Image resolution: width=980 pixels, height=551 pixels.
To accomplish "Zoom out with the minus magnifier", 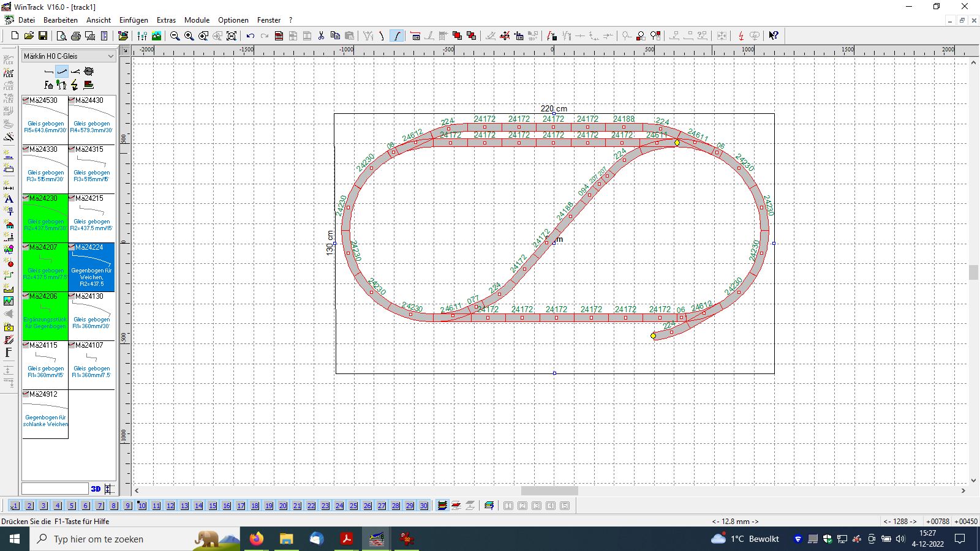I will [x=175, y=36].
